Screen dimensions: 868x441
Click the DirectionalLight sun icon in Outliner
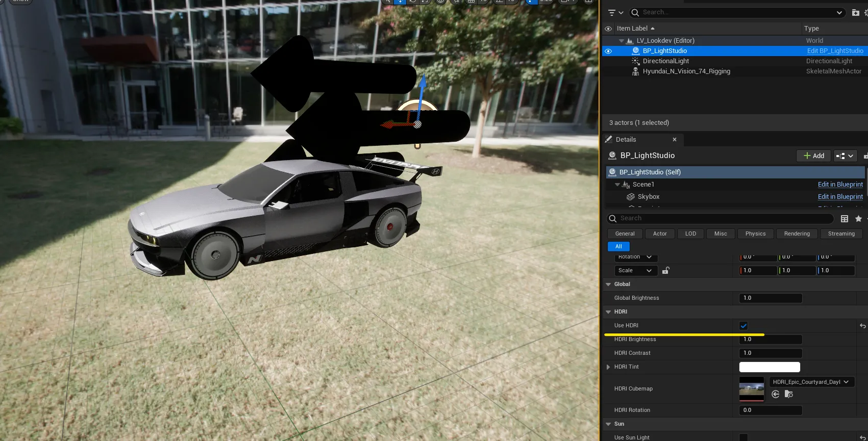pyautogui.click(x=636, y=61)
